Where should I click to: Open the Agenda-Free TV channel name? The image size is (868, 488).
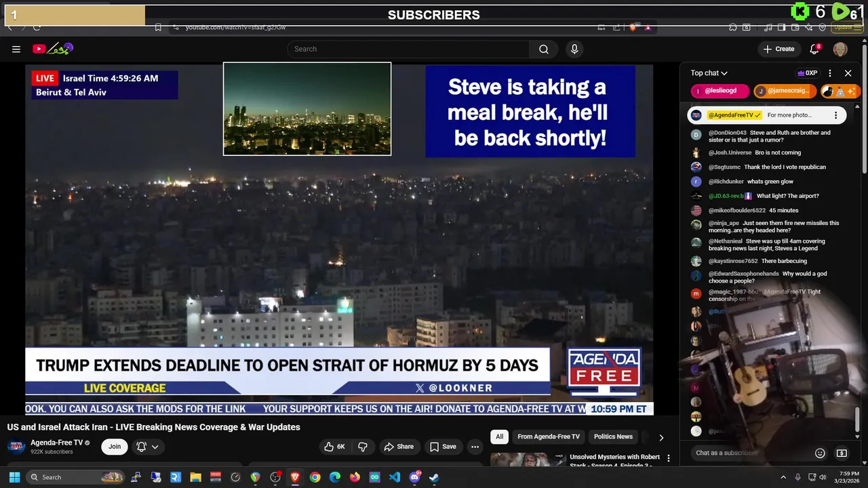click(x=57, y=443)
